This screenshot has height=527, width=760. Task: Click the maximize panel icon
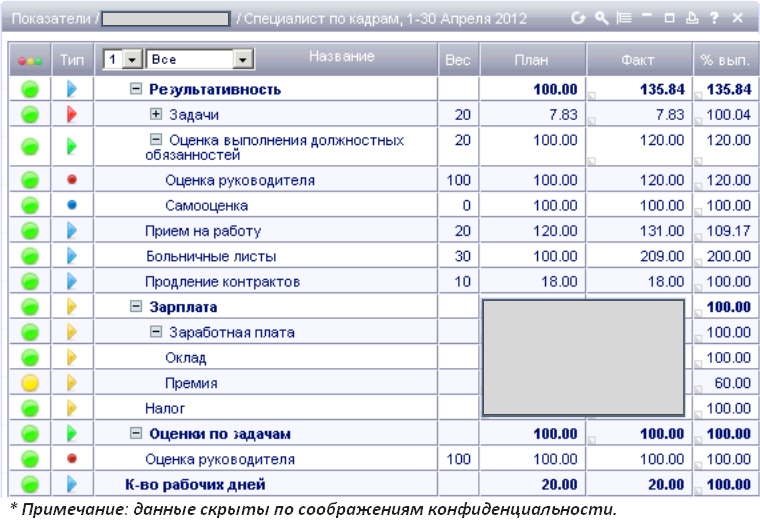pyautogui.click(x=669, y=18)
